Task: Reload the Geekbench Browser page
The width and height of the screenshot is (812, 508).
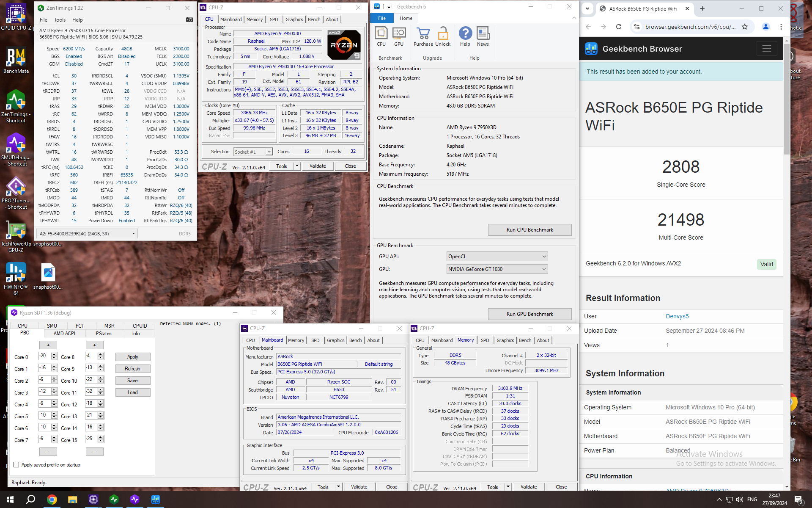Action: (x=619, y=27)
